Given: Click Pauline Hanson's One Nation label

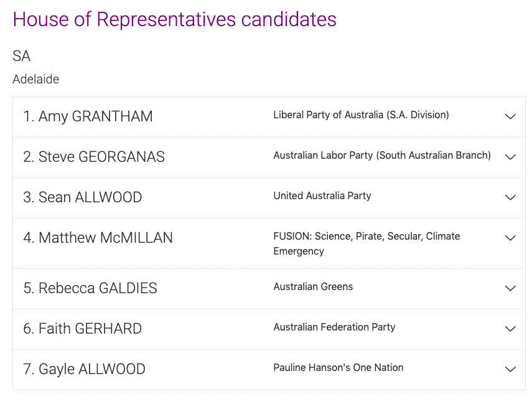Looking at the screenshot, I should [338, 368].
